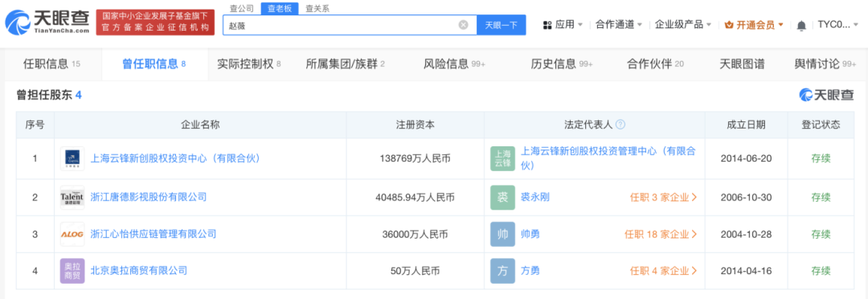This screenshot has height=299, width=868.
Task: Click the 注册资本 column header
Action: [416, 125]
